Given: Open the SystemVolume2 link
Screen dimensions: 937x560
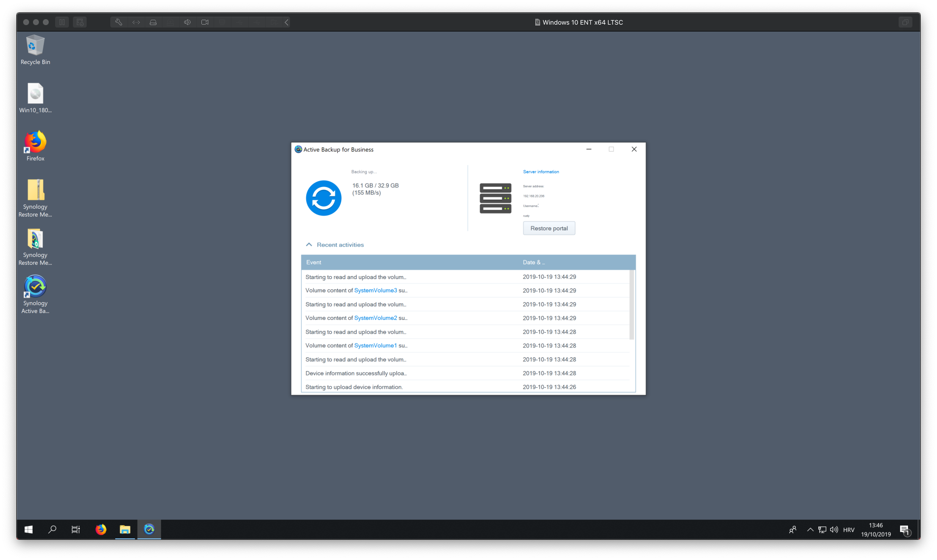Looking at the screenshot, I should (375, 318).
